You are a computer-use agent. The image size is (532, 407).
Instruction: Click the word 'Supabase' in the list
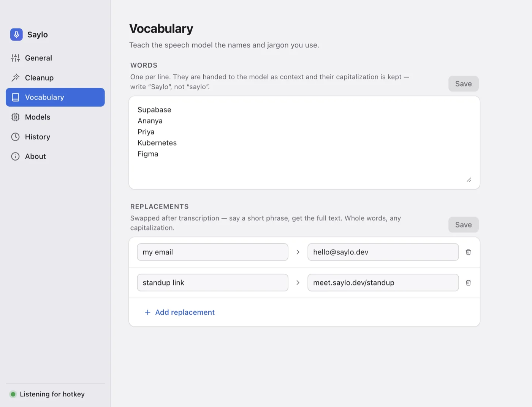pos(154,110)
